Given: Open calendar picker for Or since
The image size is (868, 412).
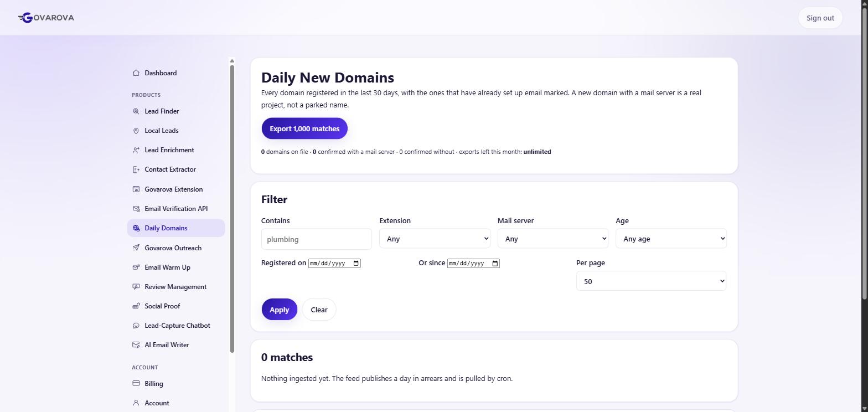Looking at the screenshot, I should (495, 263).
